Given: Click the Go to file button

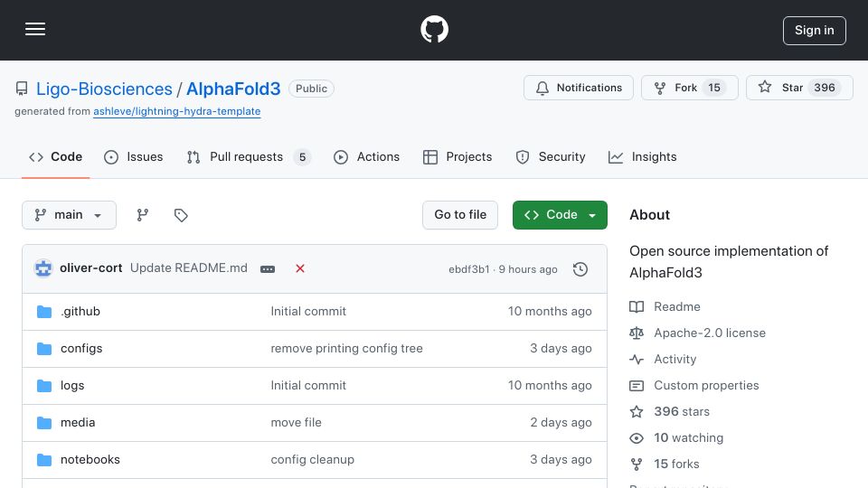Looking at the screenshot, I should tap(460, 215).
